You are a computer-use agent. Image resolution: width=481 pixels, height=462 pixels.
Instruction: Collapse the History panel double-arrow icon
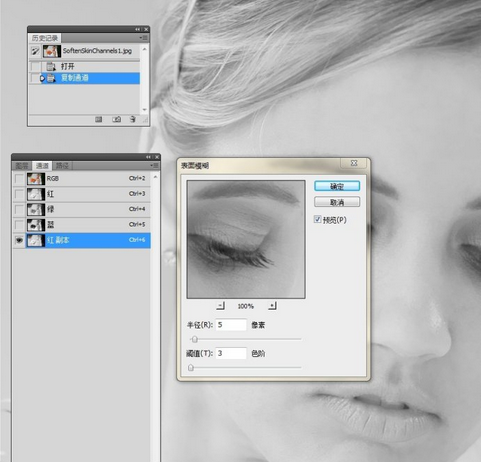click(x=138, y=29)
